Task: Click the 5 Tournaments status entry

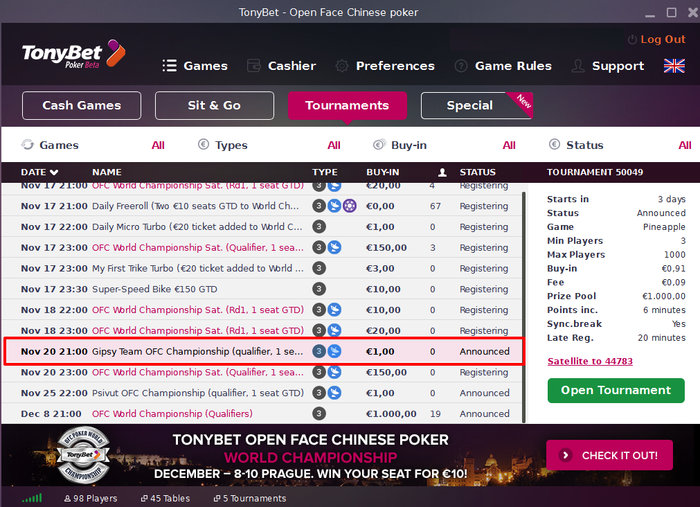Action: click(x=250, y=499)
